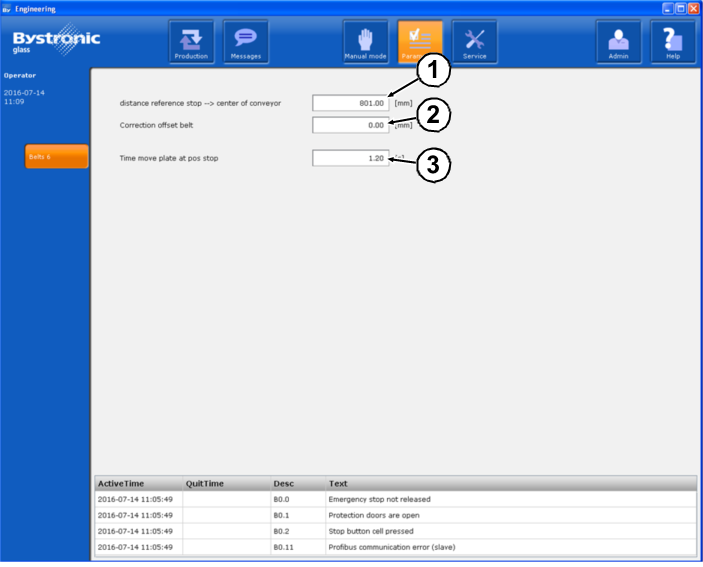703x567 pixels.
Task: Click the Correction offset belt label
Action: [156, 125]
